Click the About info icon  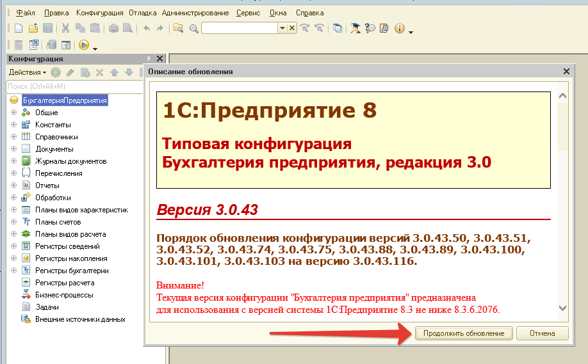point(400,28)
